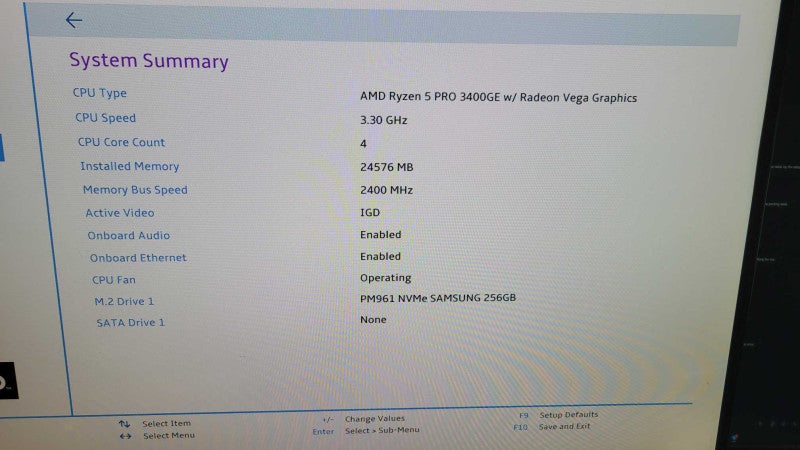Click the Select Sub-Menu hint
Screen dimensions: 800x450
coord(382,431)
